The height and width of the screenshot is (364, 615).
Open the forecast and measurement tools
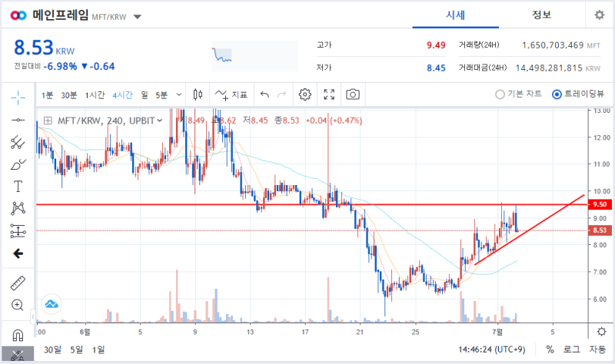(18, 231)
